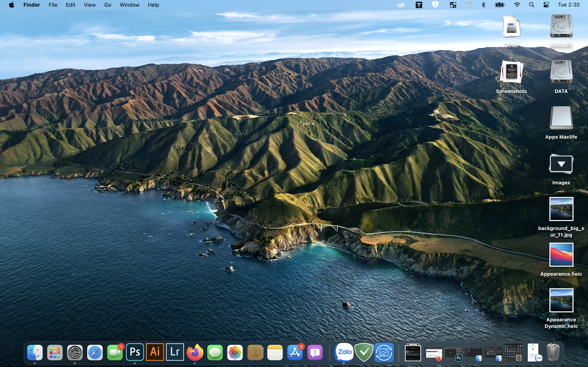The height and width of the screenshot is (367, 588).
Task: Open the Wi-Fi status menu
Action: [x=517, y=5]
